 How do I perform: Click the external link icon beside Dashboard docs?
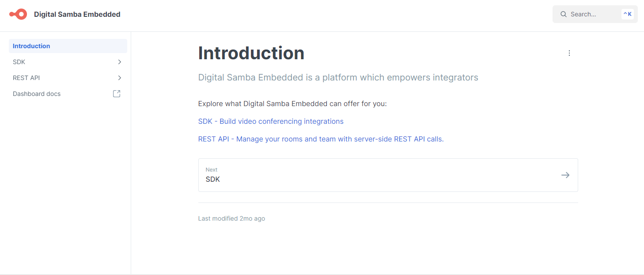pos(117,94)
